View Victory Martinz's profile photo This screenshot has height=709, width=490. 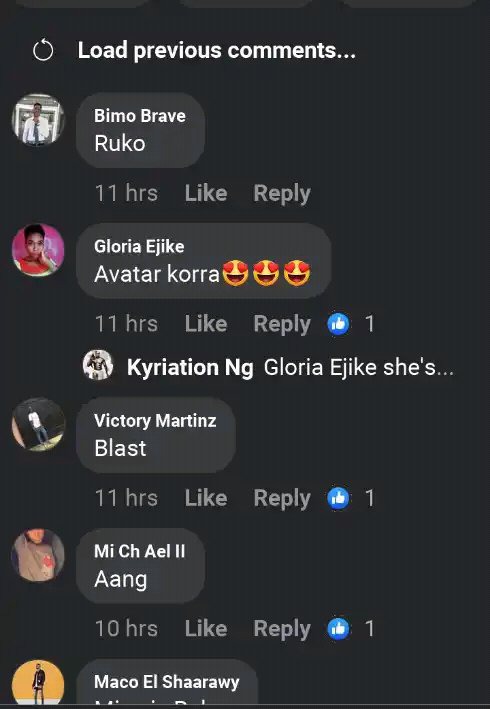pos(38,424)
